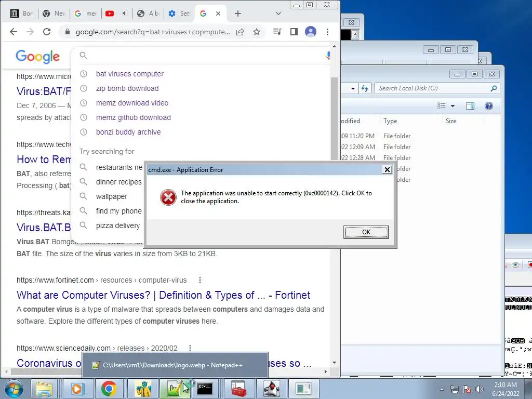Sort Explorer by Type column
Image resolution: width=532 pixels, height=399 pixels.
click(390, 121)
